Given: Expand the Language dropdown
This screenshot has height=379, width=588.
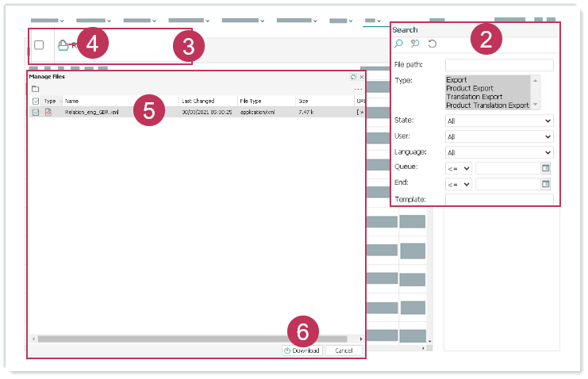Looking at the screenshot, I should coord(498,152).
